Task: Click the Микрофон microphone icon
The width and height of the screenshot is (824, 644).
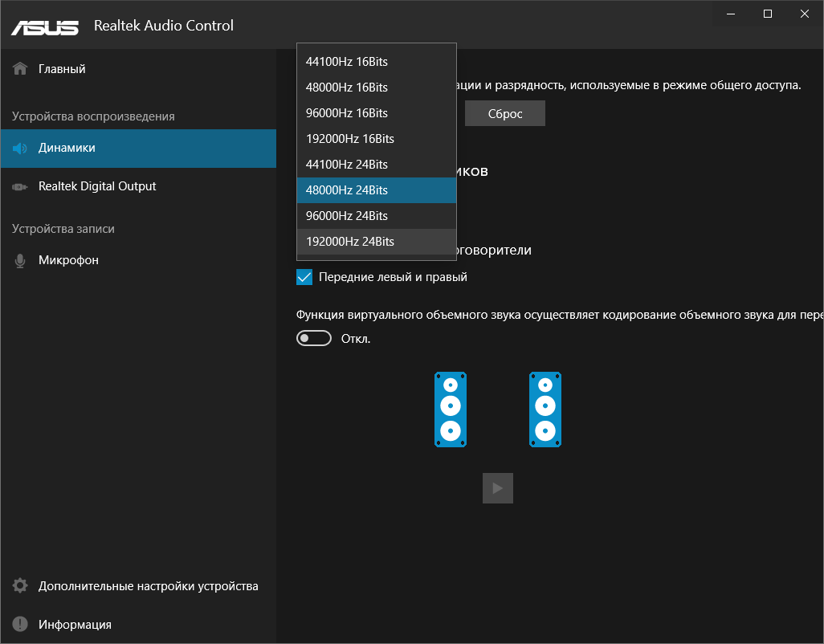Action: click(21, 261)
